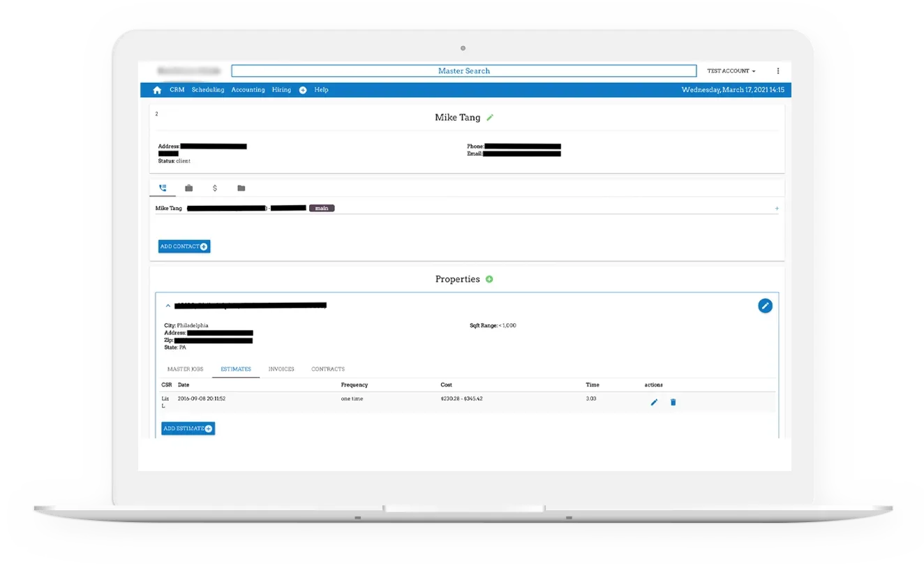The image size is (924, 564).
Task: Switch to the INVOICES tab
Action: tap(281, 369)
